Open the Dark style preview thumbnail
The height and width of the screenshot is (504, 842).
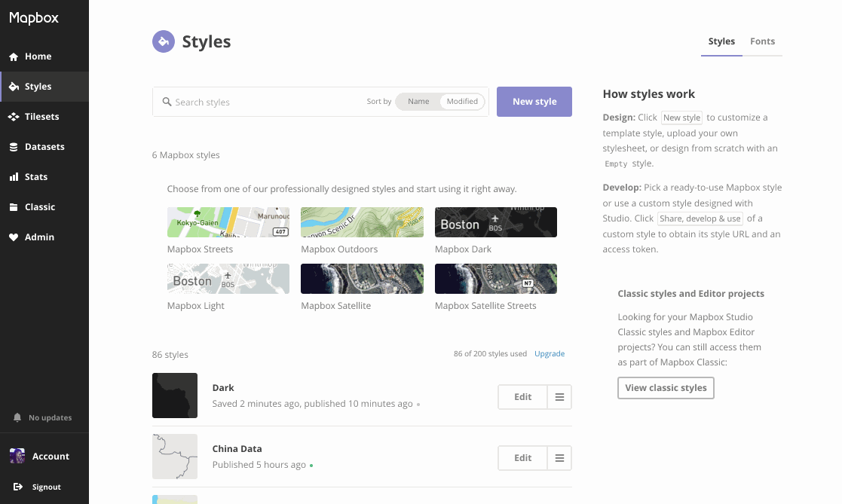175,396
